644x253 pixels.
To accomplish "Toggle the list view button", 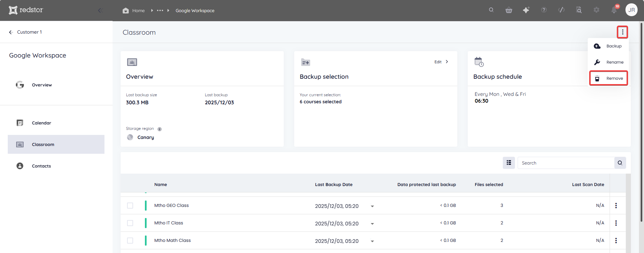I will [509, 163].
